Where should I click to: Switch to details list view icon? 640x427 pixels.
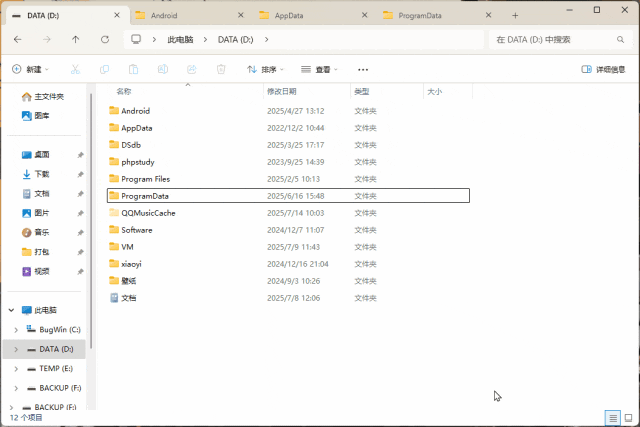[x=613, y=418]
